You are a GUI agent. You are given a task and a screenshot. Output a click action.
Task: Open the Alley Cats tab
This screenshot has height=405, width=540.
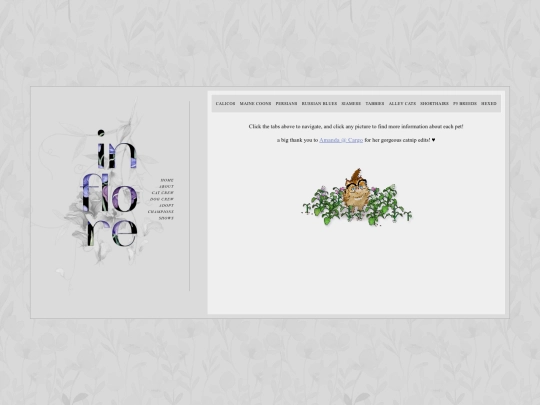[402, 104]
